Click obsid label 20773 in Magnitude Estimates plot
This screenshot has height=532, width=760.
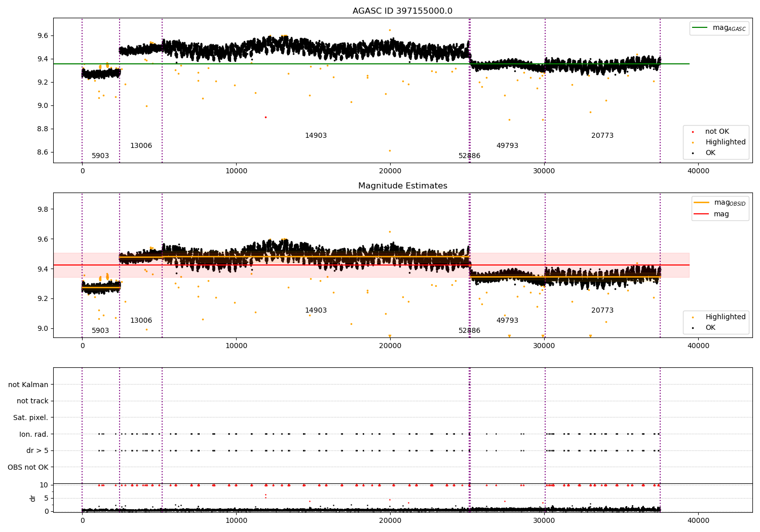(x=602, y=310)
